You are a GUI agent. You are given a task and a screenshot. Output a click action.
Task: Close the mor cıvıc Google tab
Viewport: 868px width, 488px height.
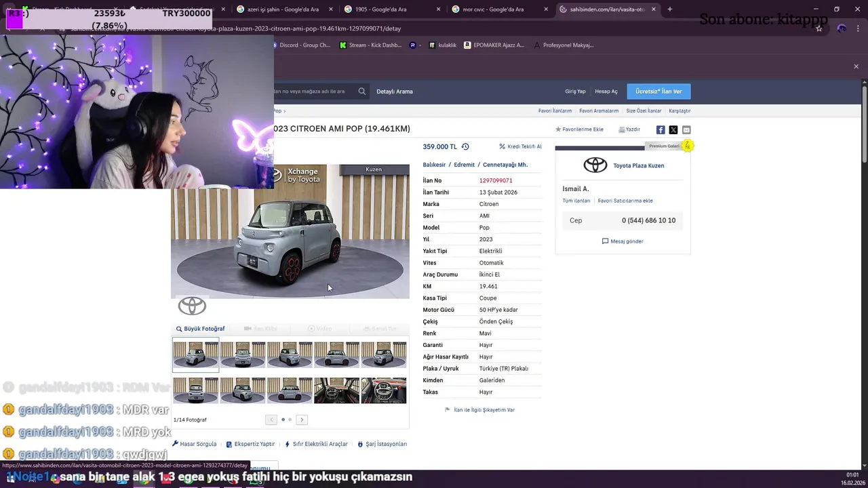tap(546, 9)
